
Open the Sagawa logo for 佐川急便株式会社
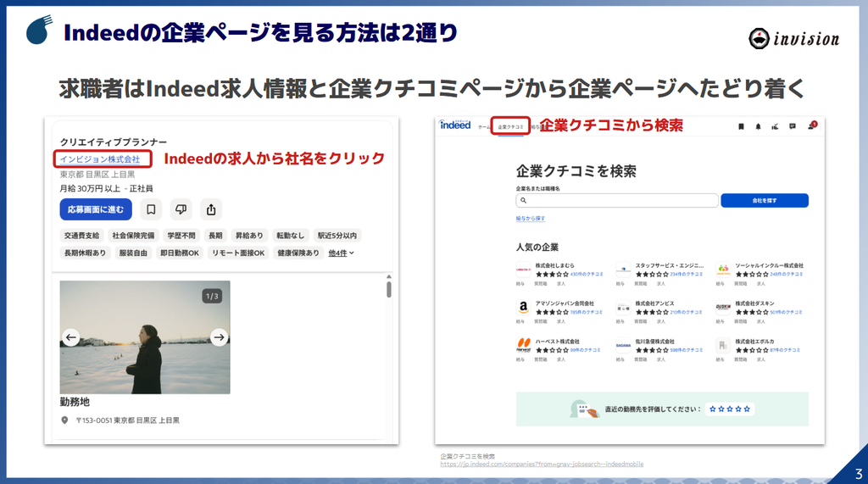click(623, 346)
